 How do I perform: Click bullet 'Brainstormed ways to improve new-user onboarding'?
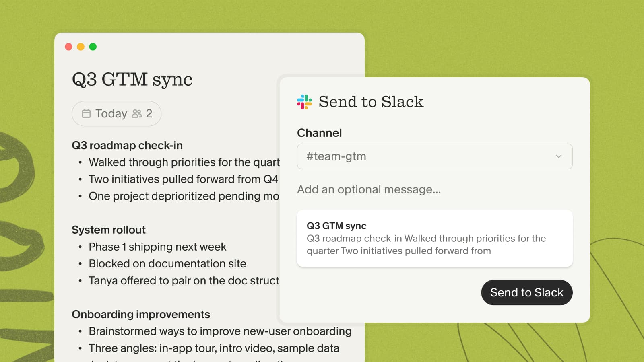tap(220, 331)
